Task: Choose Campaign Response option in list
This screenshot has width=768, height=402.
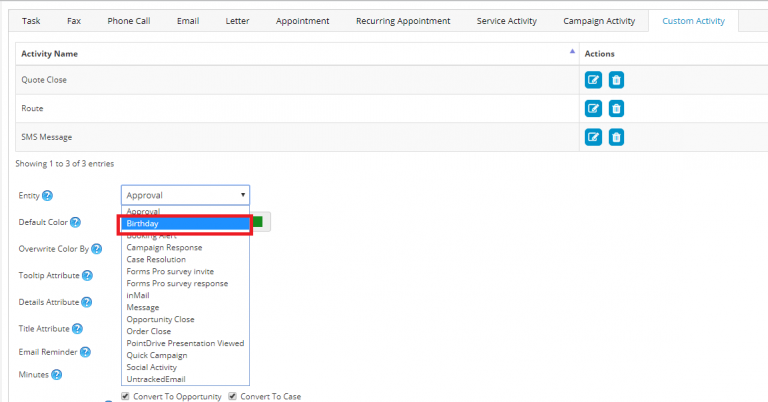Action: tap(164, 247)
